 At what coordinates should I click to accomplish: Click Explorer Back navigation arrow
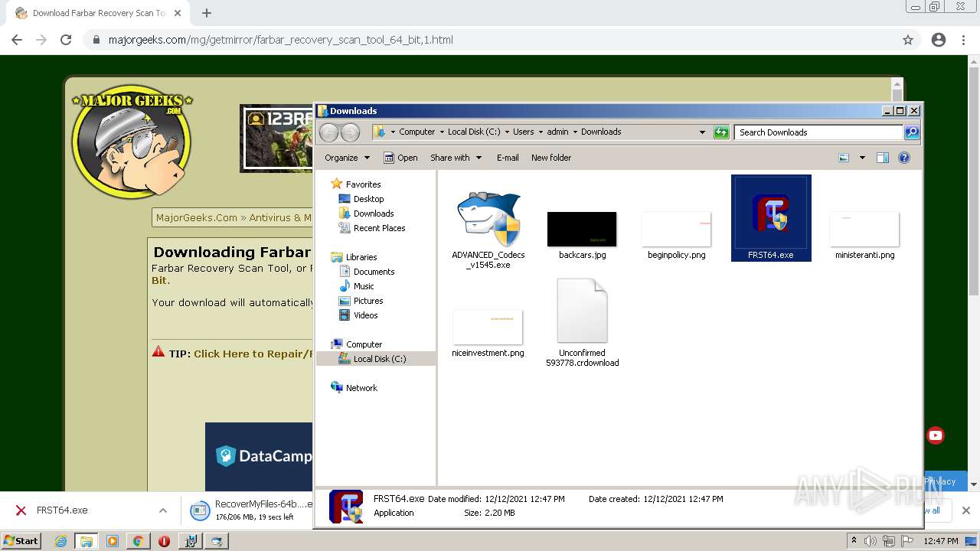coord(328,132)
